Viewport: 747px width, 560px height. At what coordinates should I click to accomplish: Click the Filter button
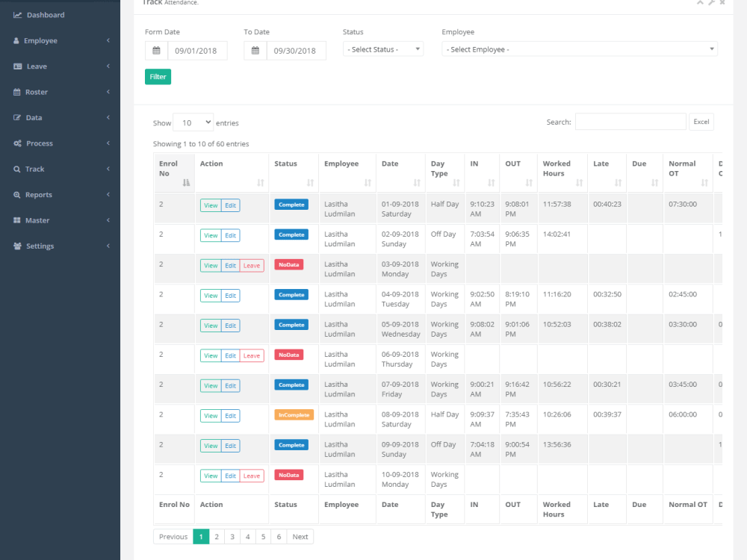(x=158, y=76)
